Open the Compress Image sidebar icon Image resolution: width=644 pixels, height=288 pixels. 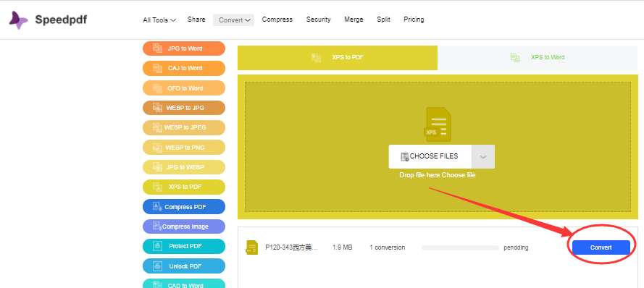157,226
